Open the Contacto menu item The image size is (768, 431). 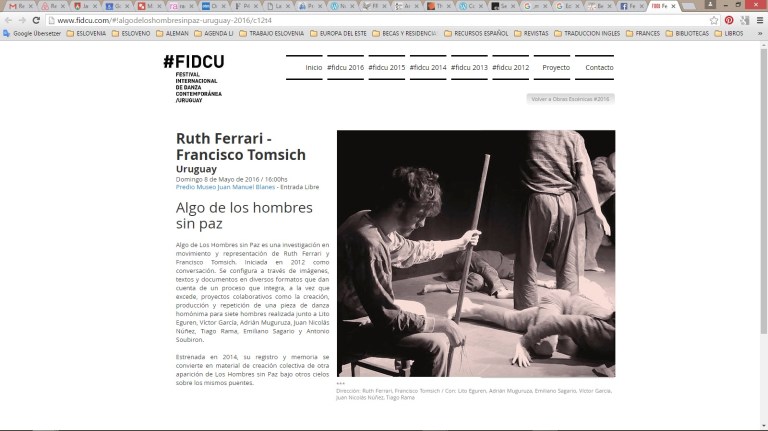(x=598, y=67)
